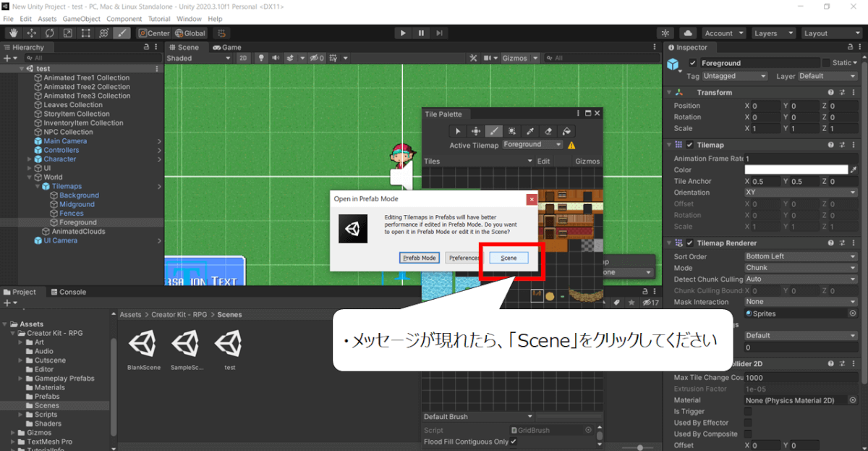The width and height of the screenshot is (868, 451).
Task: Toggle the Static checkbox in Inspector
Action: click(825, 63)
